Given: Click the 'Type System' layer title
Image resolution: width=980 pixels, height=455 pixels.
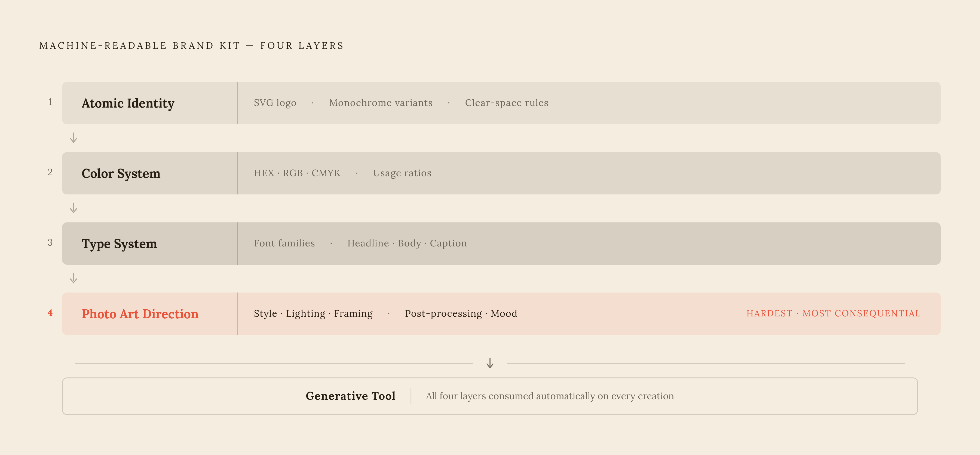Looking at the screenshot, I should [119, 244].
